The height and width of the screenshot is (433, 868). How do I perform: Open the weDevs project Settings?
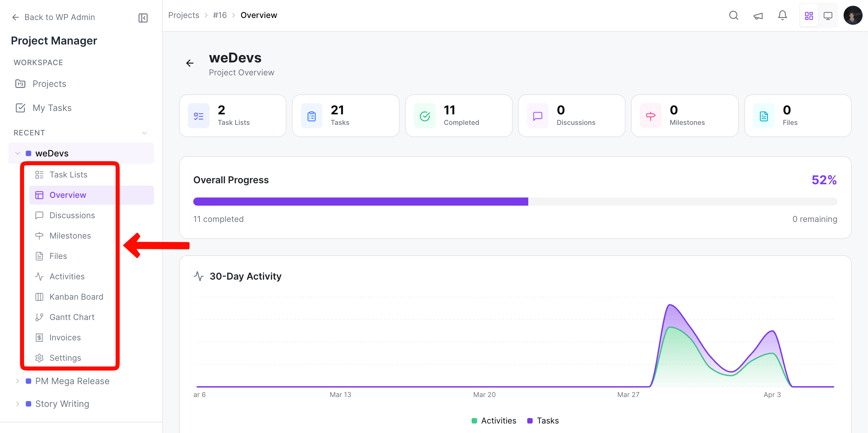pyautogui.click(x=65, y=358)
